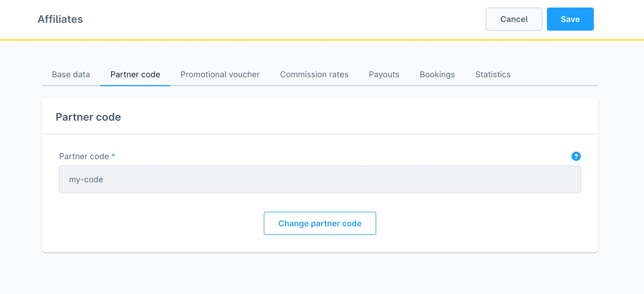
Task: Click the Partner code field label
Action: (84, 156)
